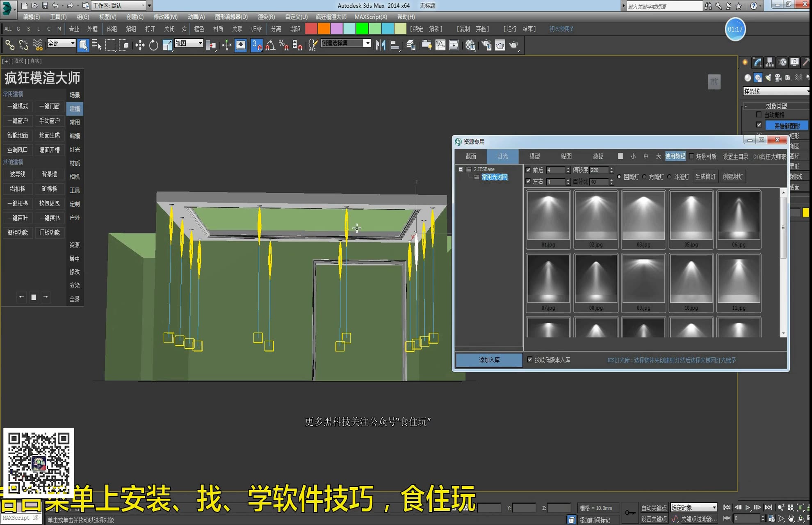Click the orange color swatch
The width and height of the screenshot is (812, 525).
324,29
